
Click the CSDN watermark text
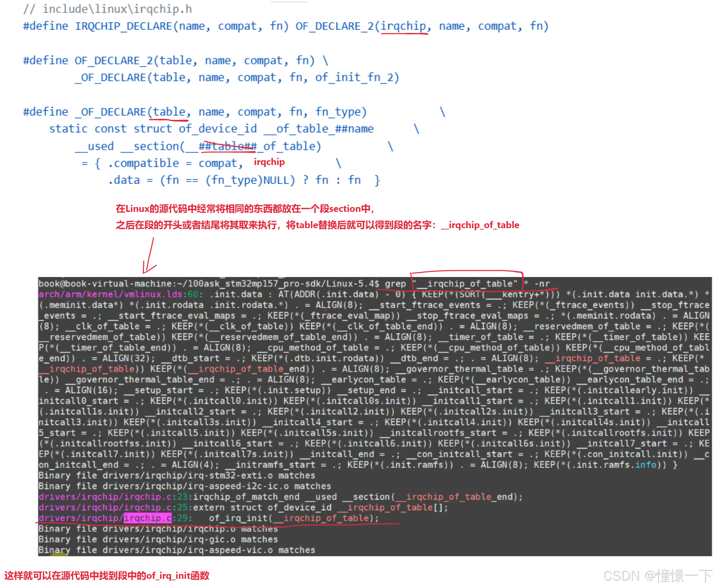pos(658,576)
